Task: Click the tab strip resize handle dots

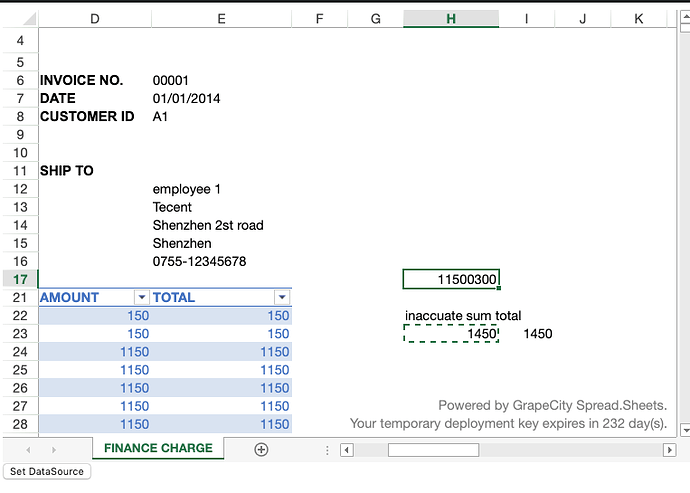Action: click(x=329, y=450)
